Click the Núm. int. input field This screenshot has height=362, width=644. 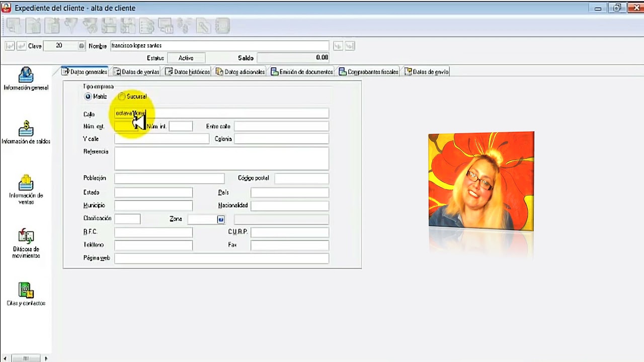tap(181, 127)
